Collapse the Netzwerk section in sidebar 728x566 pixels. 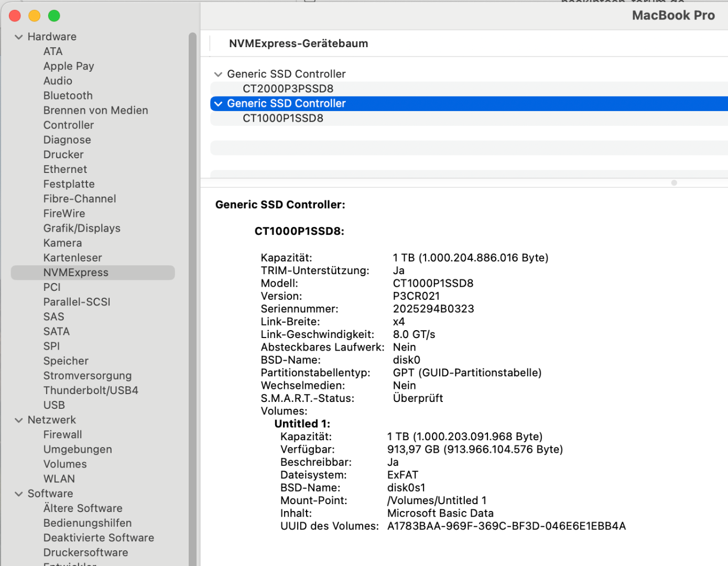(19, 420)
